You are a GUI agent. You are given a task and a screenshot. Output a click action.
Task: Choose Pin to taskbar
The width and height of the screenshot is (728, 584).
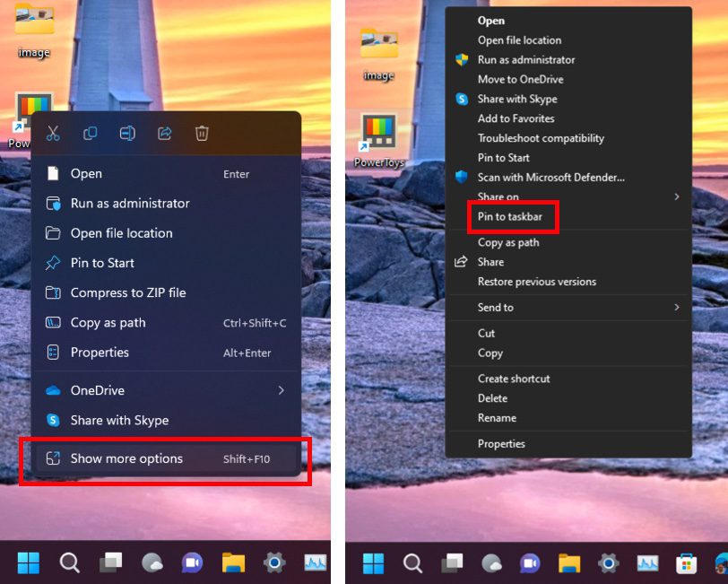pyautogui.click(x=509, y=217)
